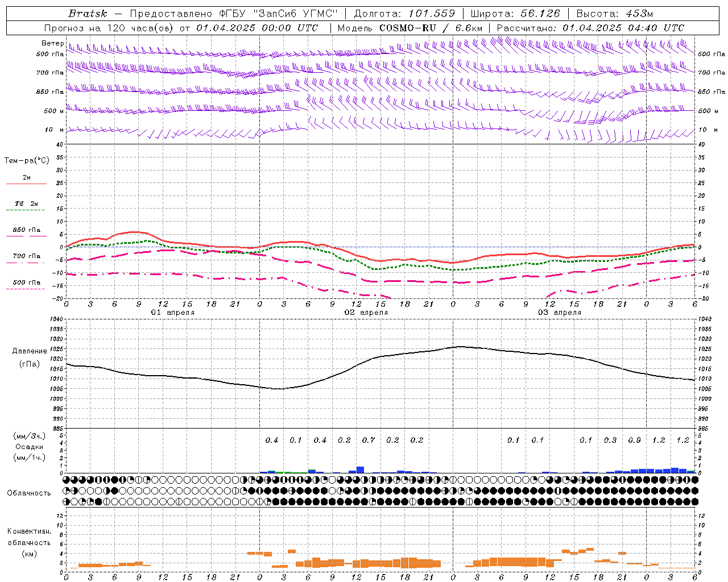Click the right '500 гПа' wind level label
The height and width of the screenshot is (582, 728).
tap(712, 54)
